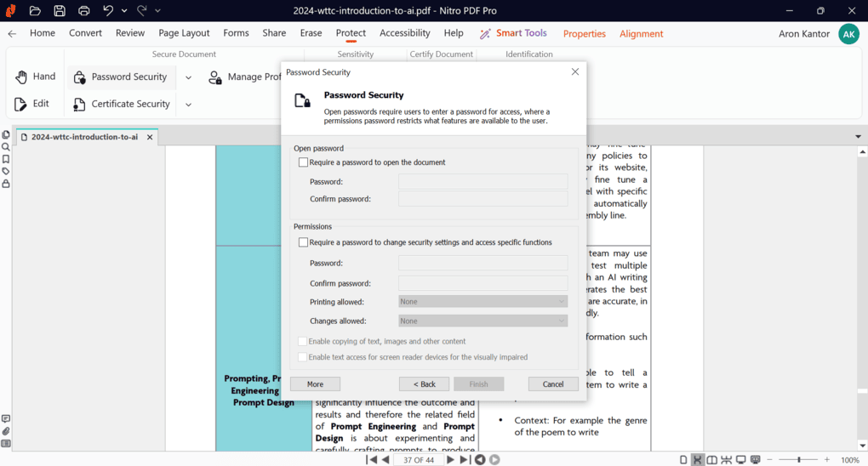Viewport: 868px width, 466px height.
Task: Open the Review ribbon tab
Action: click(x=130, y=33)
